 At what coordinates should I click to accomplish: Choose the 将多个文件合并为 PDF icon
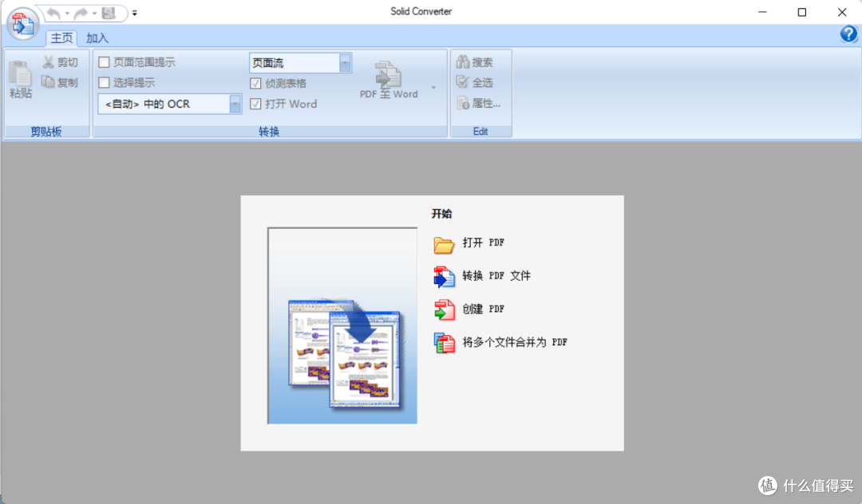pos(444,343)
